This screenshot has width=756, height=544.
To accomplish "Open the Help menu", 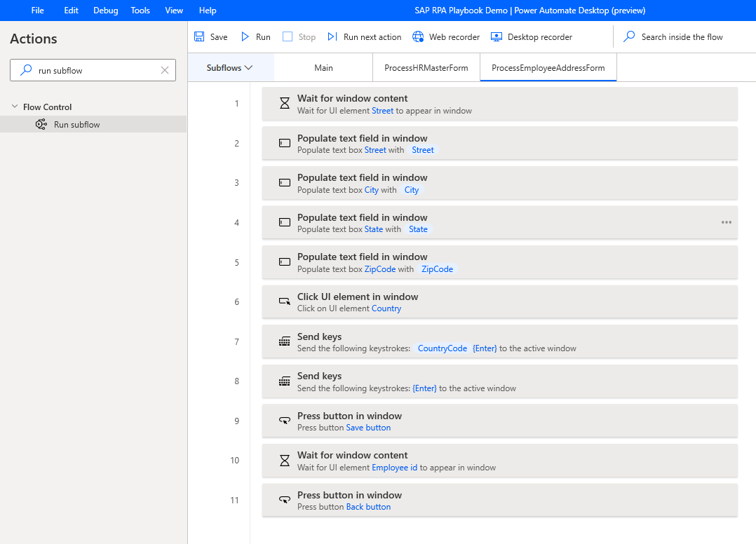I will coord(208,11).
